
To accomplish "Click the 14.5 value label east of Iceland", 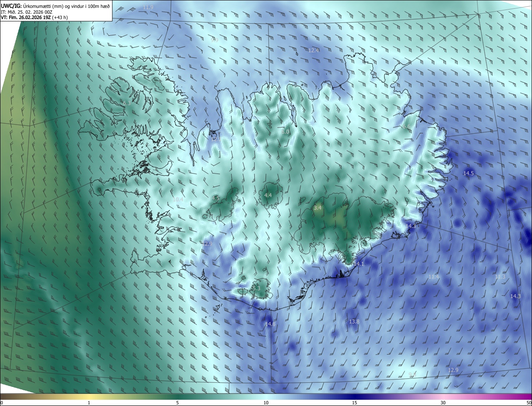I will 468,173.
